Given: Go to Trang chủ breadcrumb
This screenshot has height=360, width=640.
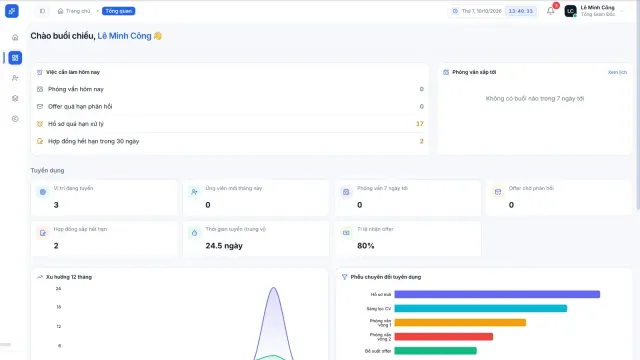Looking at the screenshot, I should pyautogui.click(x=78, y=11).
